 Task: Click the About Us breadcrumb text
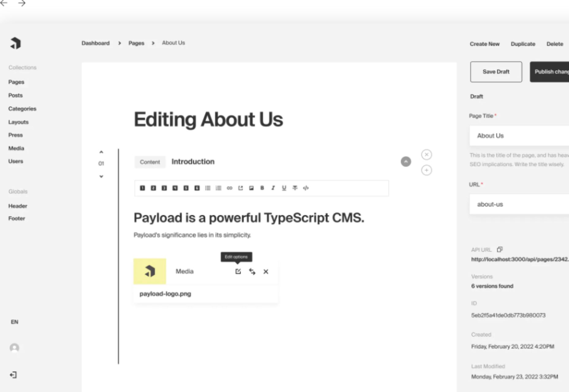pos(174,43)
